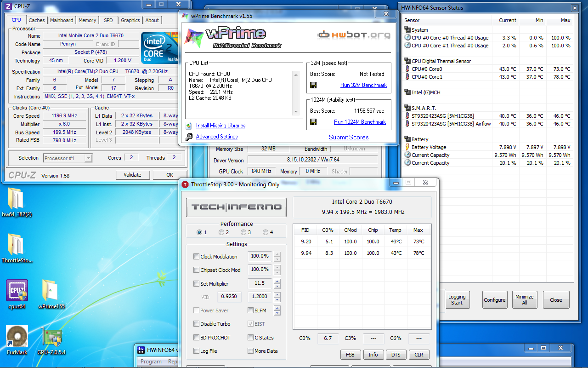588x368 pixels.
Task: Click the CPU List scrollbar in wPrime
Action: (296, 93)
